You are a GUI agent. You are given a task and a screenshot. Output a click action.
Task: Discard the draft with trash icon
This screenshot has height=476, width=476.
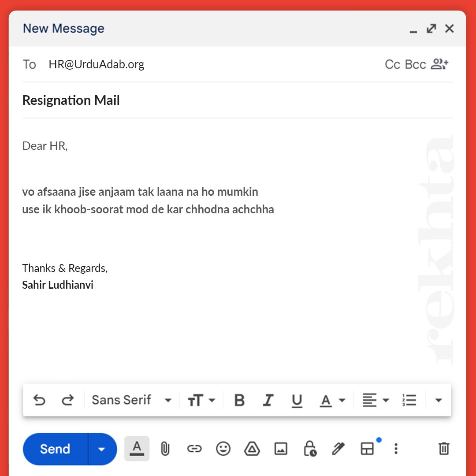(444, 449)
